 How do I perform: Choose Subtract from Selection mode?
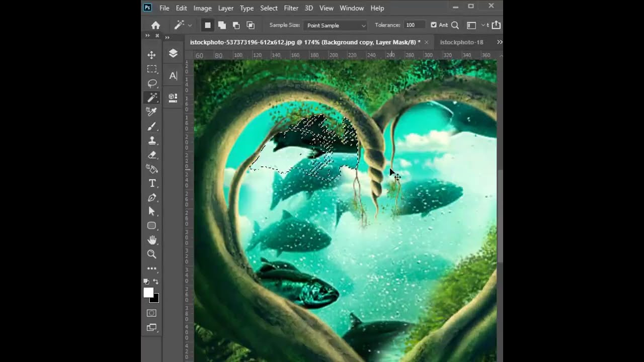tap(236, 25)
